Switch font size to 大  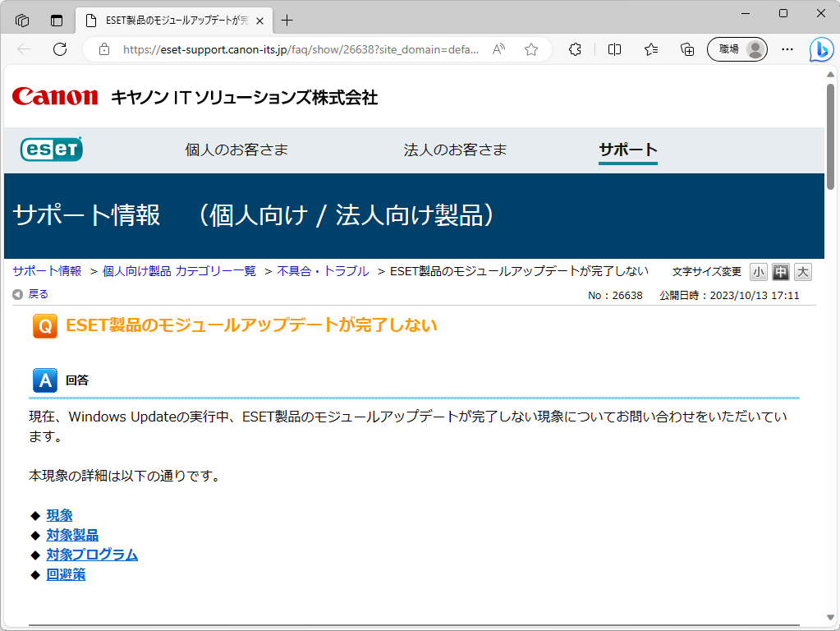coord(802,271)
